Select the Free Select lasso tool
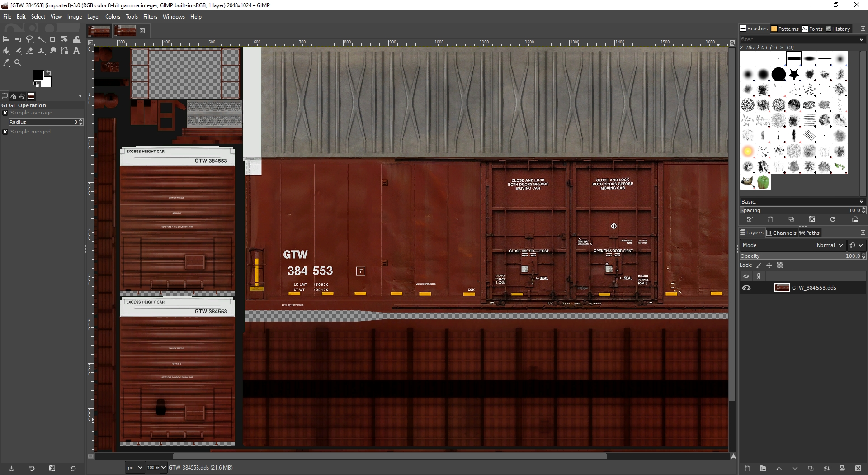868x475 pixels. click(x=29, y=39)
